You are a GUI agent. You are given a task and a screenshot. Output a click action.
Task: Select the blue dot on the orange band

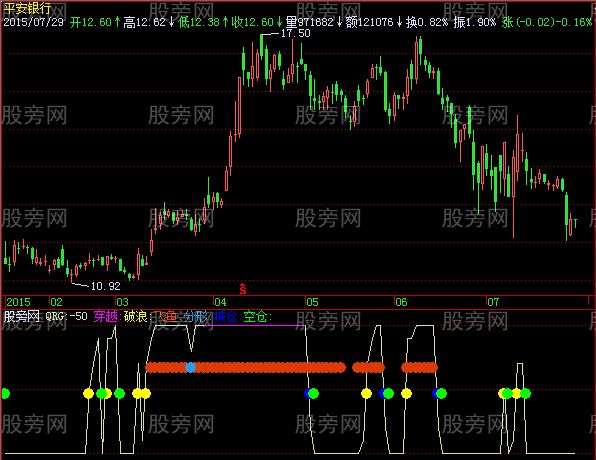pos(190,367)
